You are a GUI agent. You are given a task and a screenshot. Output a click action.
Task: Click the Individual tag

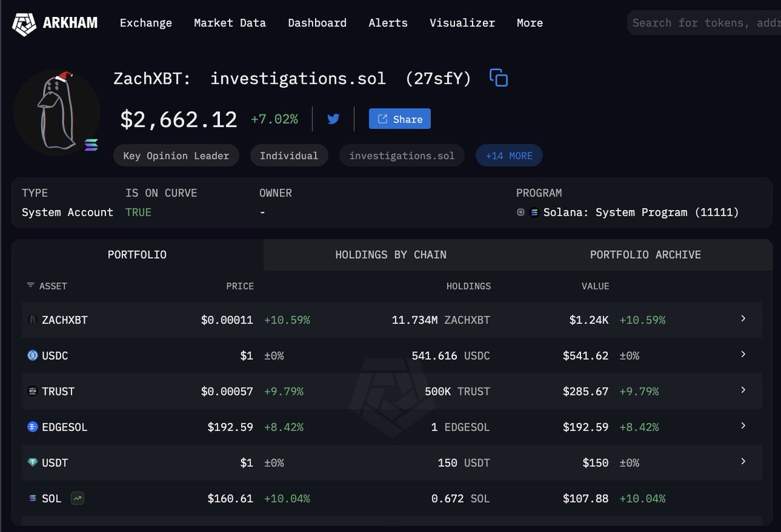tap(289, 156)
